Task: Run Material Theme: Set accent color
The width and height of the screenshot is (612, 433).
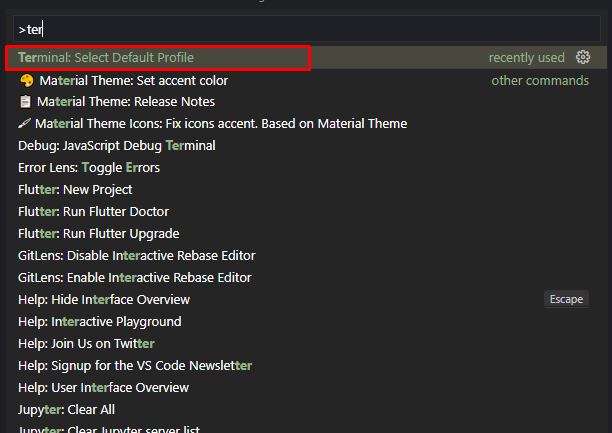Action: click(x=306, y=80)
